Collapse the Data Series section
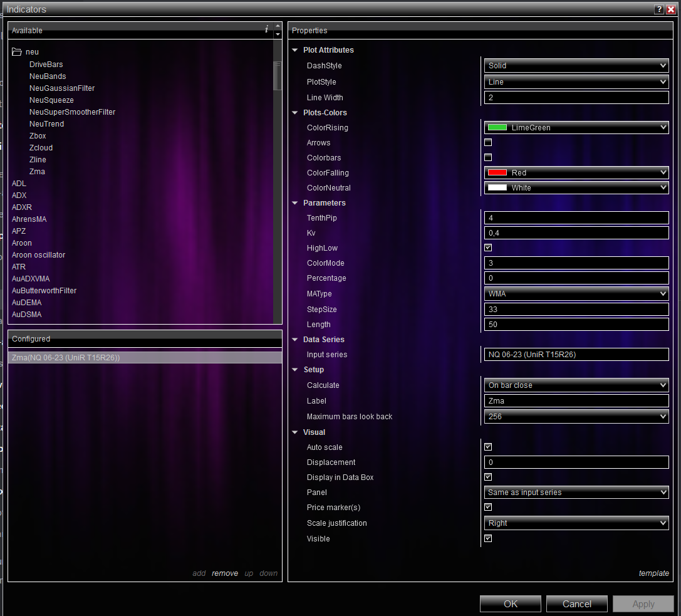The height and width of the screenshot is (616, 681). coord(295,339)
